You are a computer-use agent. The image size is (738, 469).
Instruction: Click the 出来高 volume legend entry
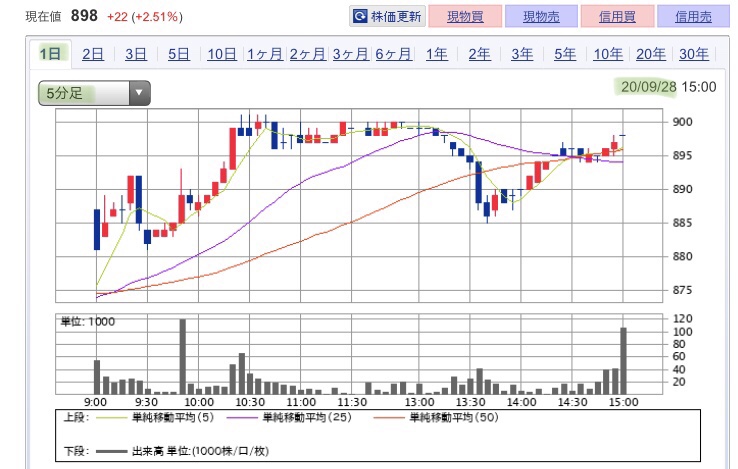click(x=182, y=451)
